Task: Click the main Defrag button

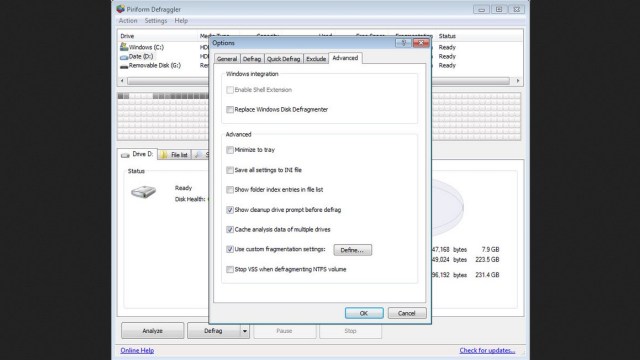Action: pos(213,331)
